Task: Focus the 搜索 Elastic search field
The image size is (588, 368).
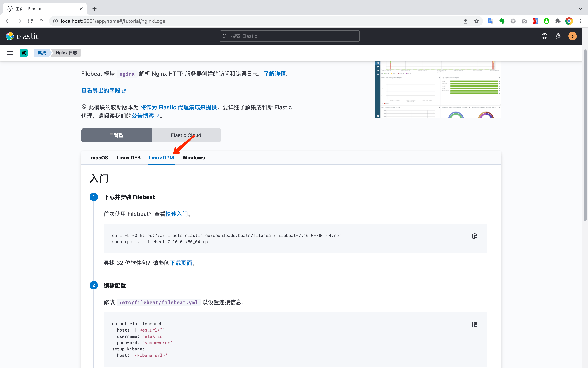Action: pos(290,36)
